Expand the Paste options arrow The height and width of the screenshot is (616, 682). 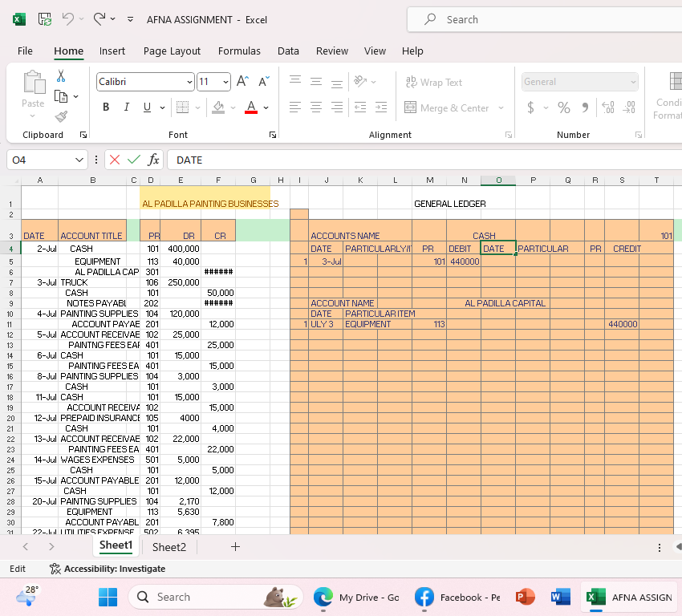point(33,116)
